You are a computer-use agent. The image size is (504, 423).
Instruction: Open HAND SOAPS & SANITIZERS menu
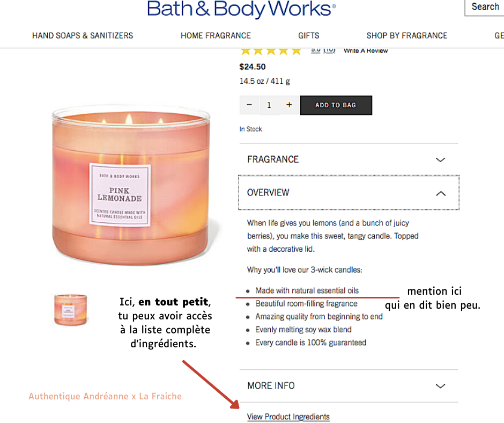(83, 35)
